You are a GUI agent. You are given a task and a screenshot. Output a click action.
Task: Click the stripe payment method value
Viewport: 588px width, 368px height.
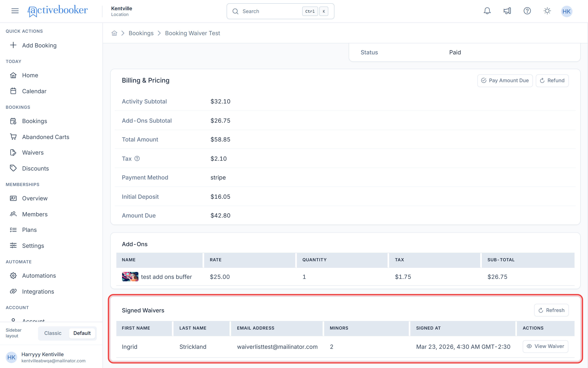point(218,177)
